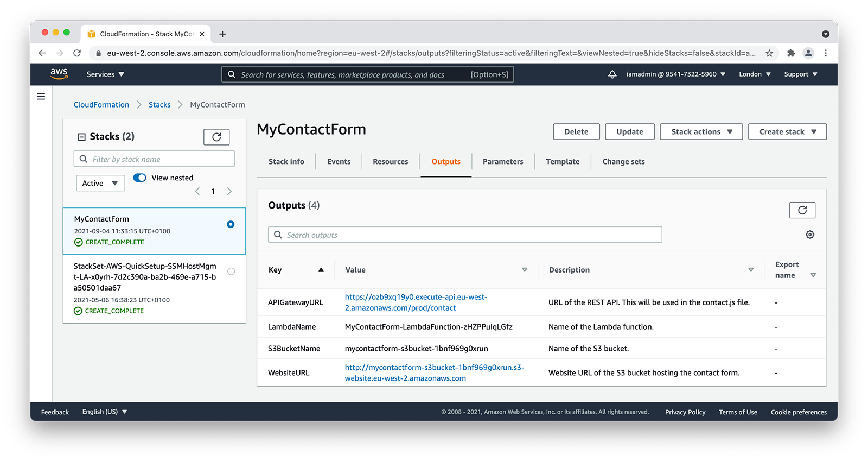Focus the Filter by stack name field
This screenshot has height=461, width=868.
[154, 159]
